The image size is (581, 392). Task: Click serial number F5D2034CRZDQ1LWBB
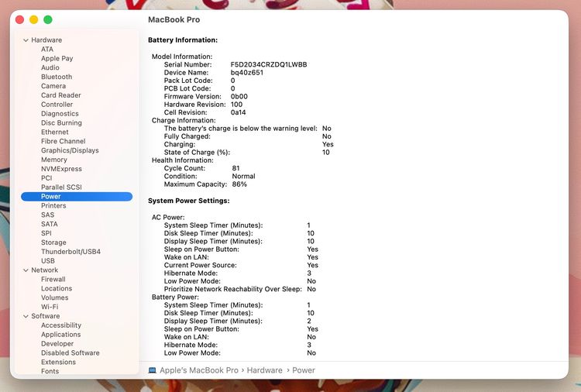(269, 64)
